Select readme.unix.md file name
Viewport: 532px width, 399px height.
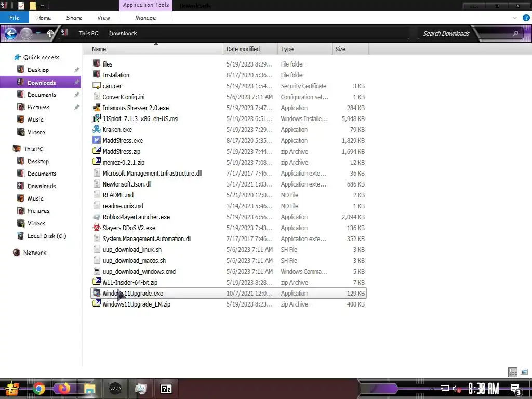pyautogui.click(x=123, y=206)
